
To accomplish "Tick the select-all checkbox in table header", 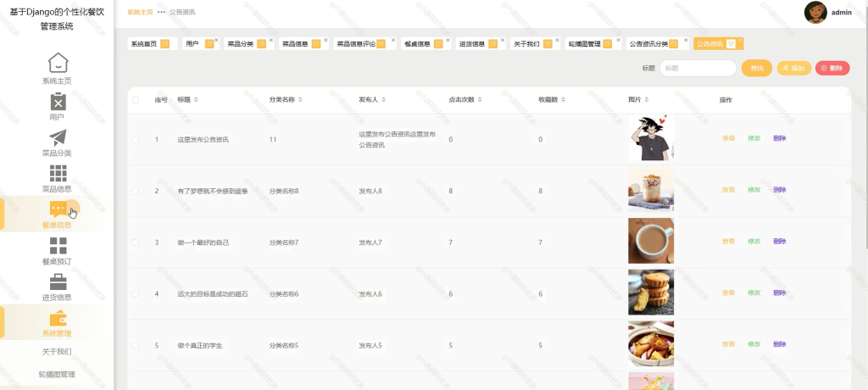I will (x=136, y=100).
